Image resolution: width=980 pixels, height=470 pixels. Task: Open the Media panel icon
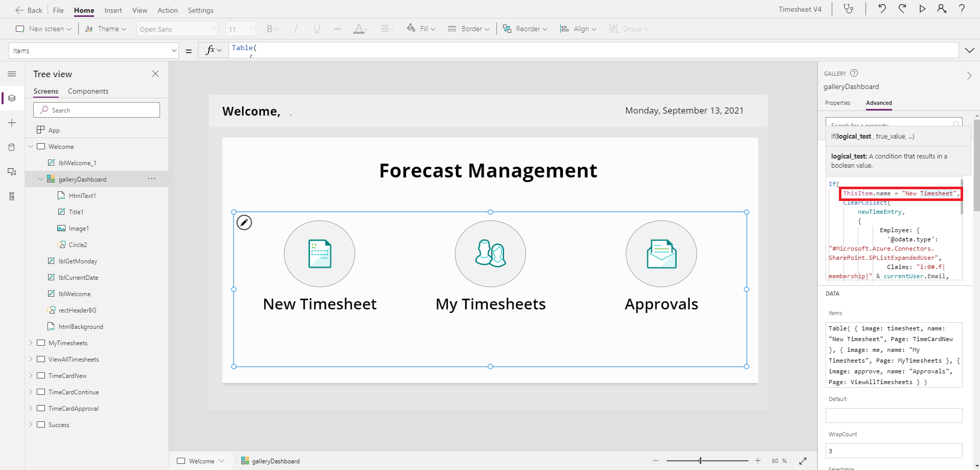[x=12, y=172]
